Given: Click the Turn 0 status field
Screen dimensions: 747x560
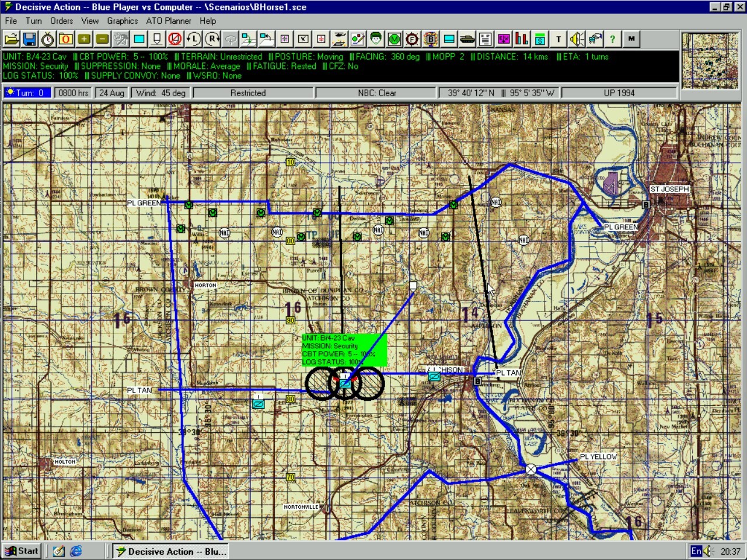Looking at the screenshot, I should pyautogui.click(x=27, y=93).
